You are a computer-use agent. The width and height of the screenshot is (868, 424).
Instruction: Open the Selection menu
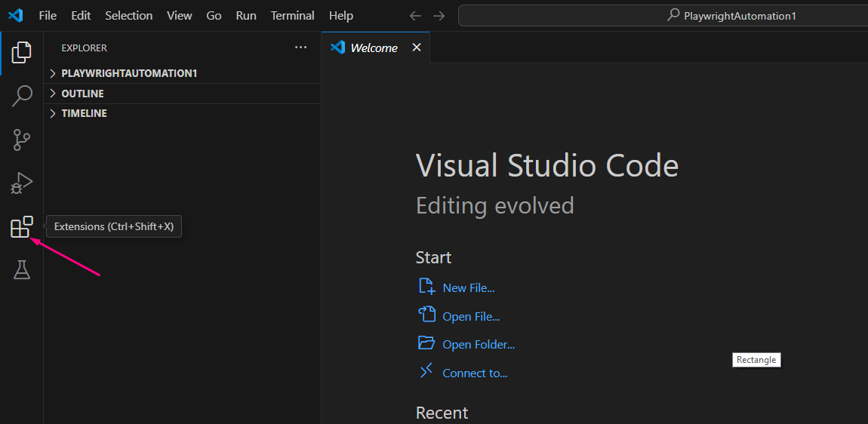pos(129,16)
